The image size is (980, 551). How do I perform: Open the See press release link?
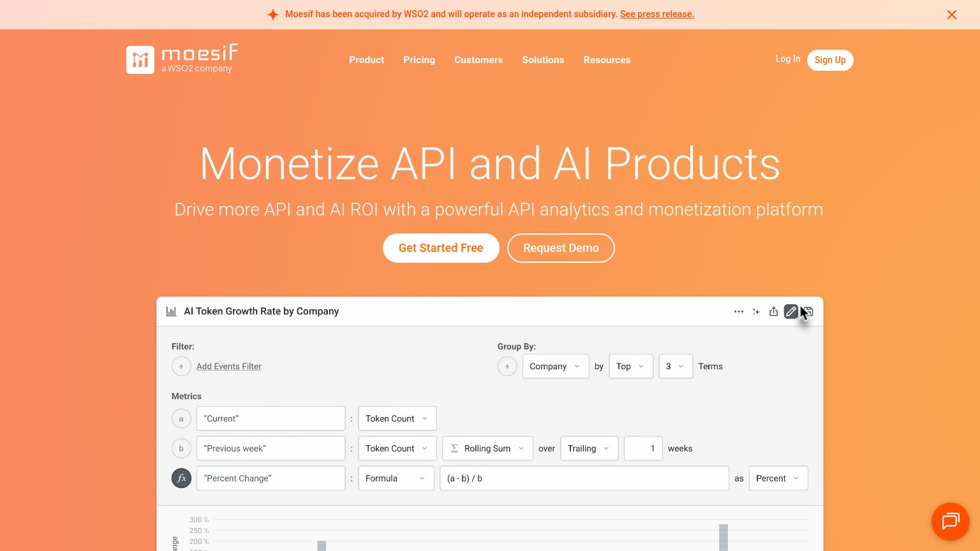(657, 14)
